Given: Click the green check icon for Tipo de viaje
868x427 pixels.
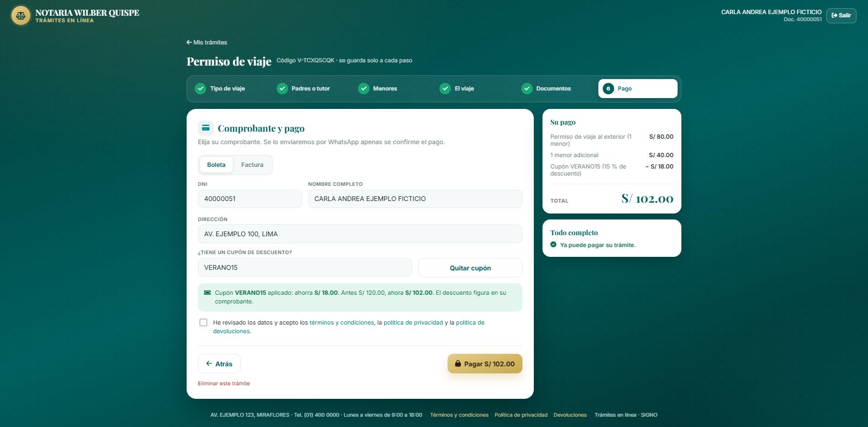Looking at the screenshot, I should [x=200, y=88].
